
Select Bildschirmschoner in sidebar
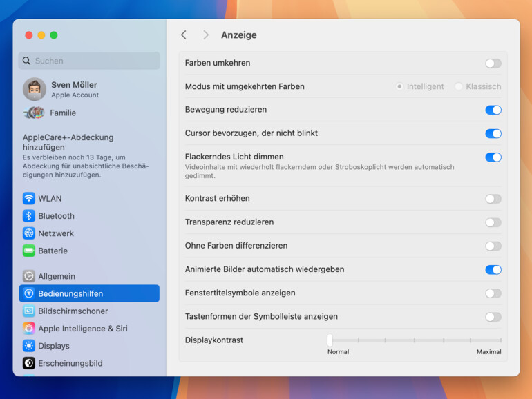tap(89, 311)
